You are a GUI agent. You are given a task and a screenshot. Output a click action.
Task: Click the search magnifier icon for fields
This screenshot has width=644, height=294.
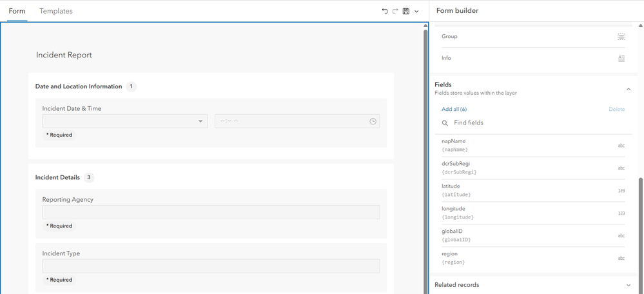pyautogui.click(x=445, y=122)
